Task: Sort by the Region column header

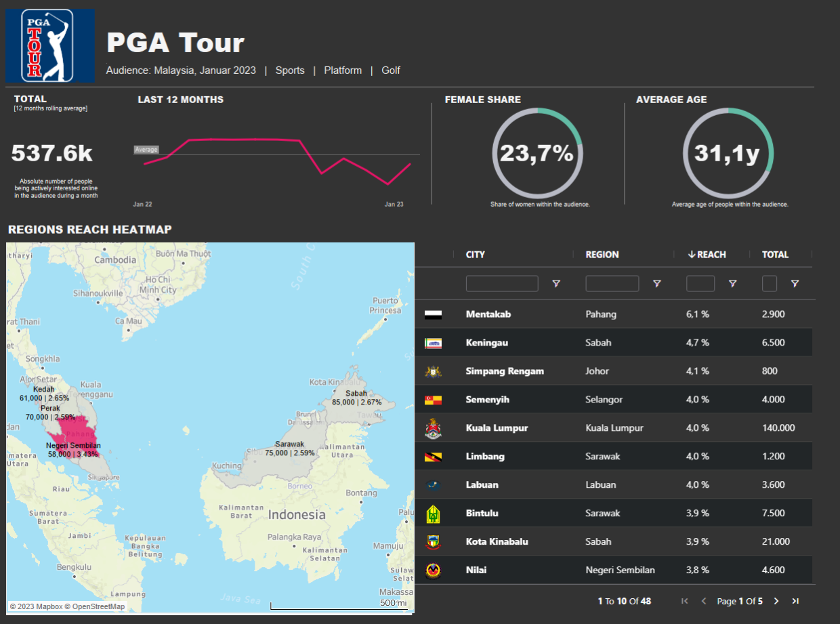Action: tap(602, 255)
